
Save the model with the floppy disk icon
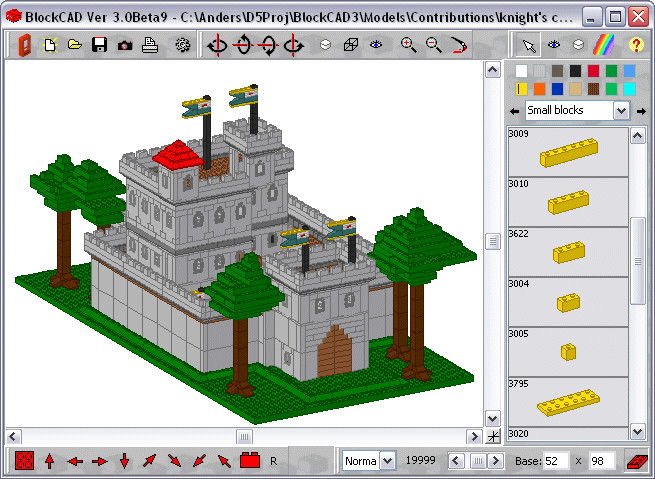click(x=99, y=45)
